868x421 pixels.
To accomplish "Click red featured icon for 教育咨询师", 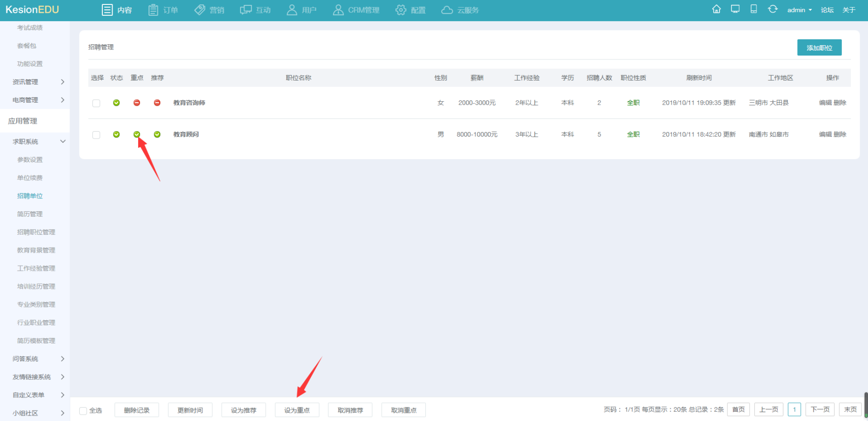I will 137,103.
